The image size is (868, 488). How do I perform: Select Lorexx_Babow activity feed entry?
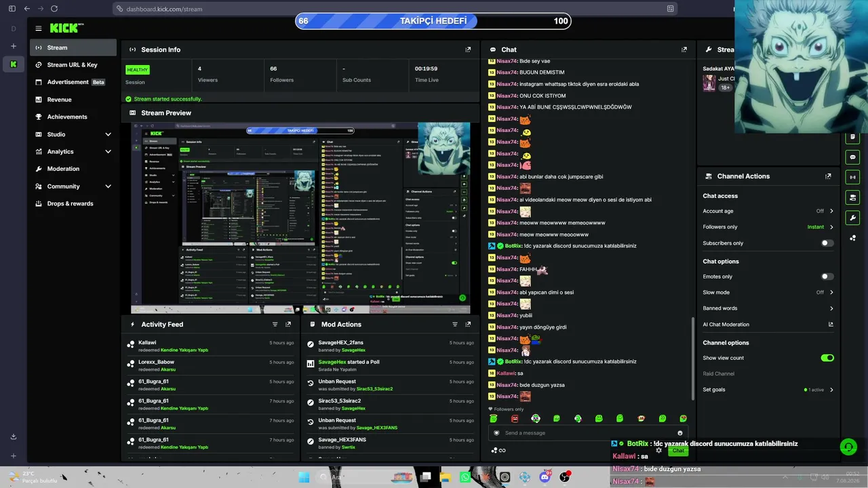pyautogui.click(x=211, y=365)
